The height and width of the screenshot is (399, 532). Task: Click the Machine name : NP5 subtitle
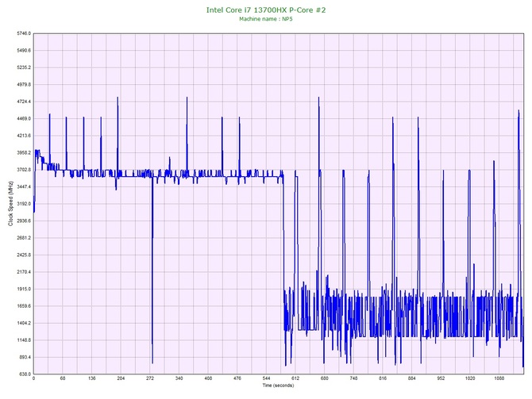(x=266, y=19)
